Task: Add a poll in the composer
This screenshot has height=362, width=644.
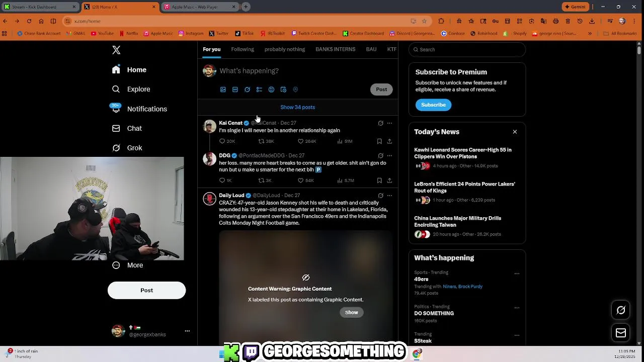Action: pos(259,89)
